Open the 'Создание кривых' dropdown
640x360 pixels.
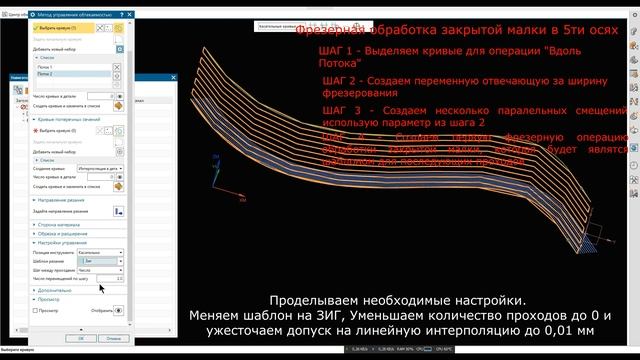coord(100,169)
